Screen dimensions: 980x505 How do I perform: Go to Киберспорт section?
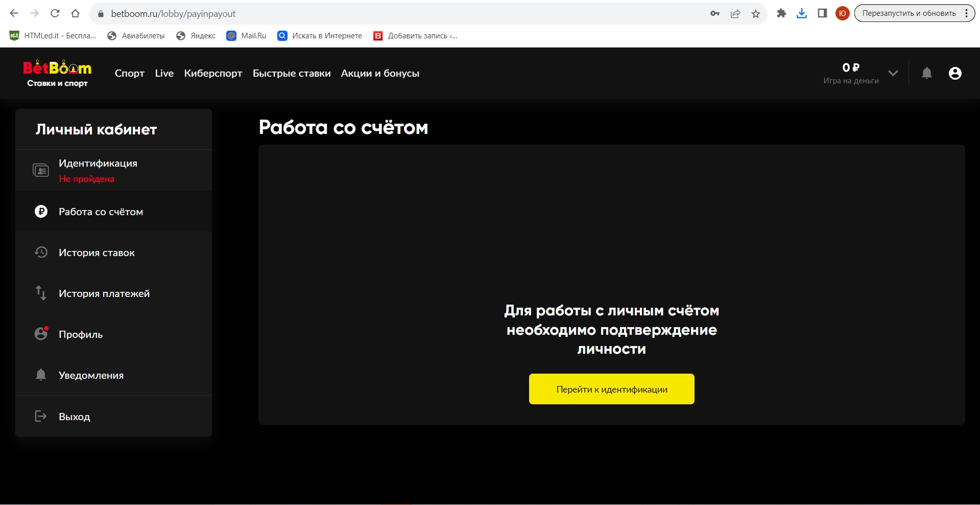(213, 73)
